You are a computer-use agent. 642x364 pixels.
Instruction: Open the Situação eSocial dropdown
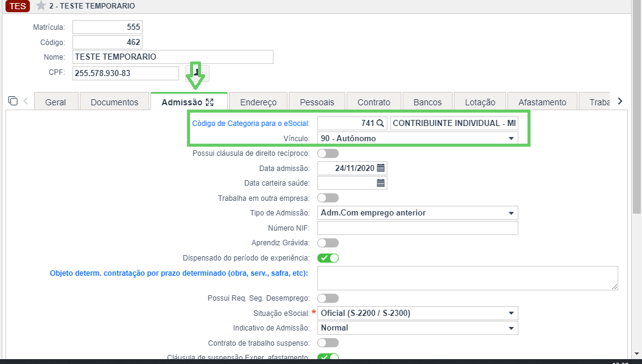tap(418, 313)
